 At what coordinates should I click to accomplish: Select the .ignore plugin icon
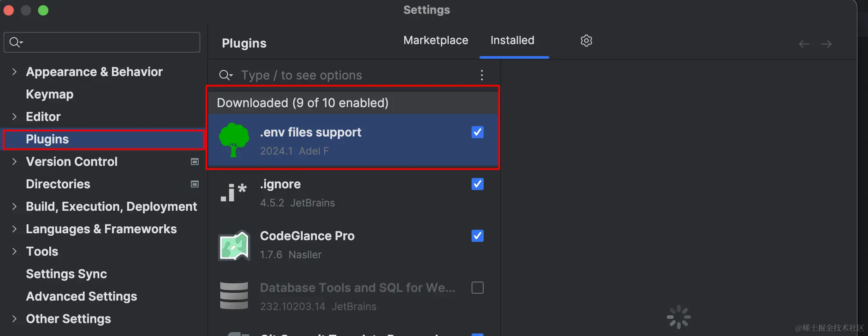234,192
